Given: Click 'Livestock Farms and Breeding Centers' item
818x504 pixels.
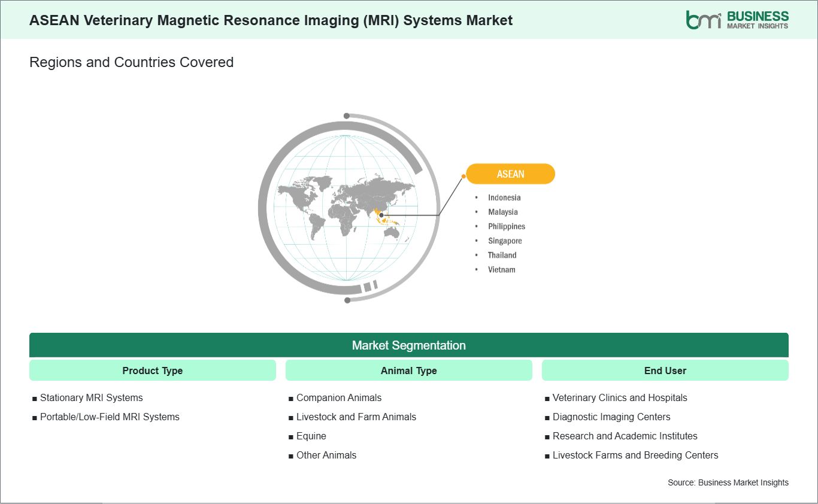Looking at the screenshot, I should (x=635, y=455).
